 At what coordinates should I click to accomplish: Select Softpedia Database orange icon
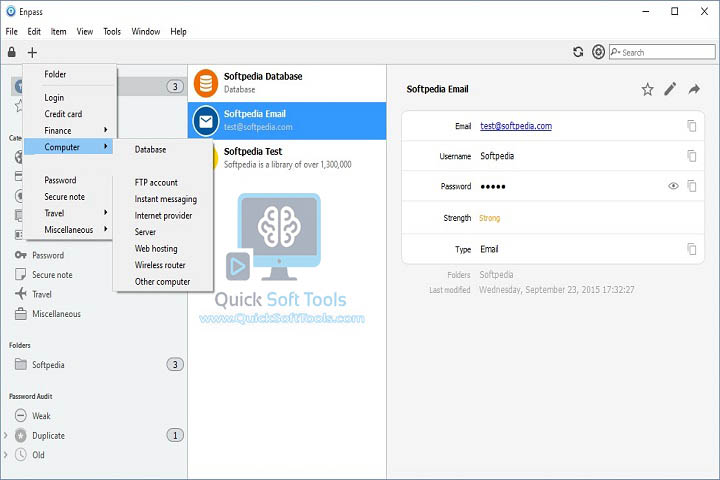pos(206,83)
